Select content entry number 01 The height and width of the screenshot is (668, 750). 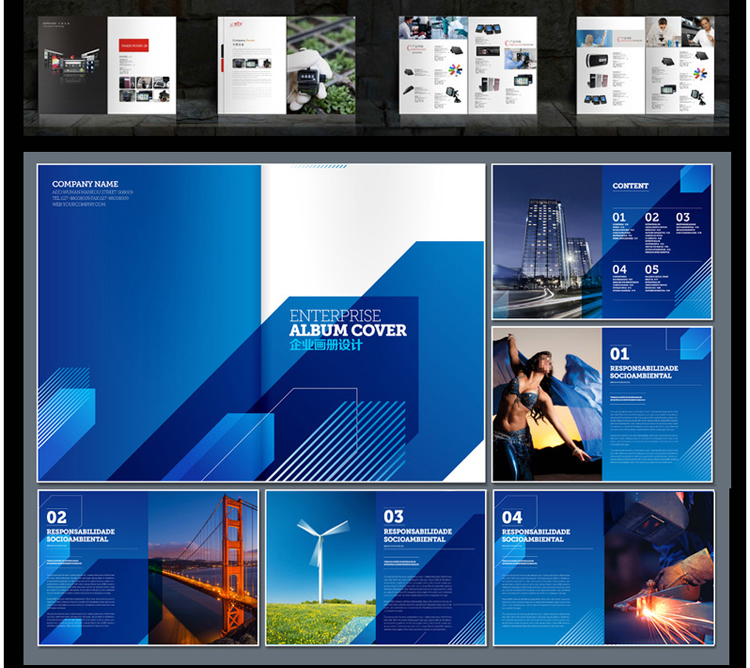[619, 217]
